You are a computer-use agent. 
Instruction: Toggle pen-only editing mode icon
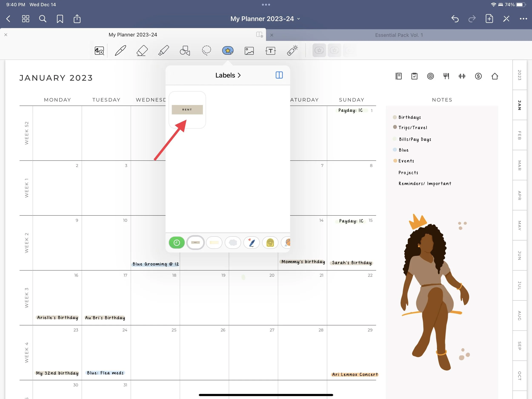tap(506, 19)
